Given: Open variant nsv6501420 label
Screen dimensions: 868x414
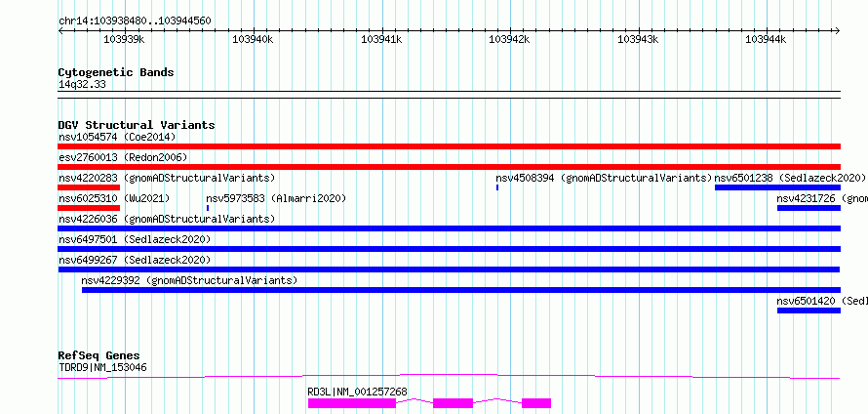Looking at the screenshot, I should (x=822, y=302).
